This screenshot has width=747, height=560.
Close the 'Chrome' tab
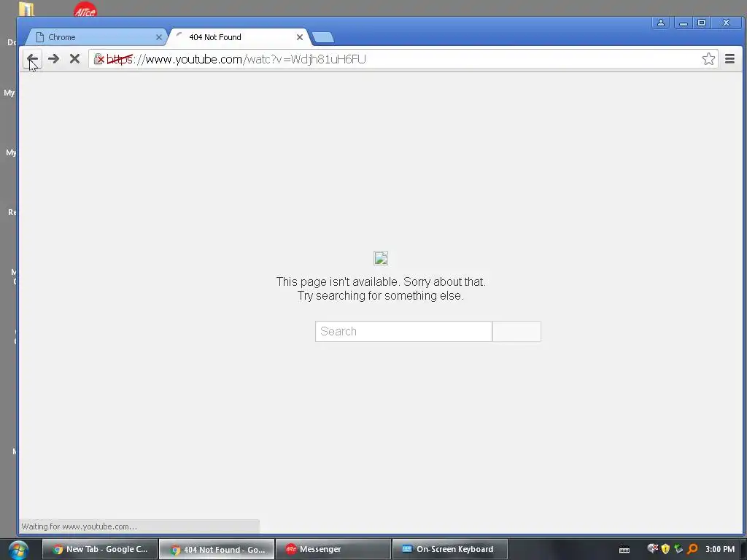click(x=159, y=37)
